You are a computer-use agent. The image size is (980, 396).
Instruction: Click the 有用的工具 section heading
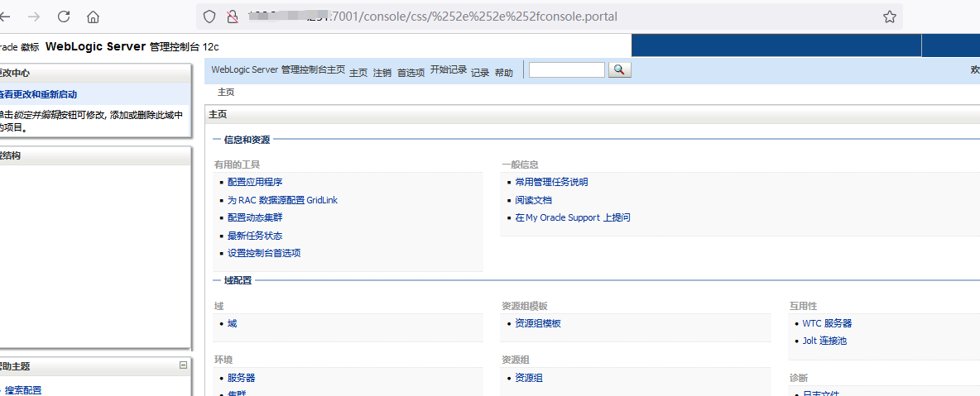point(237,165)
